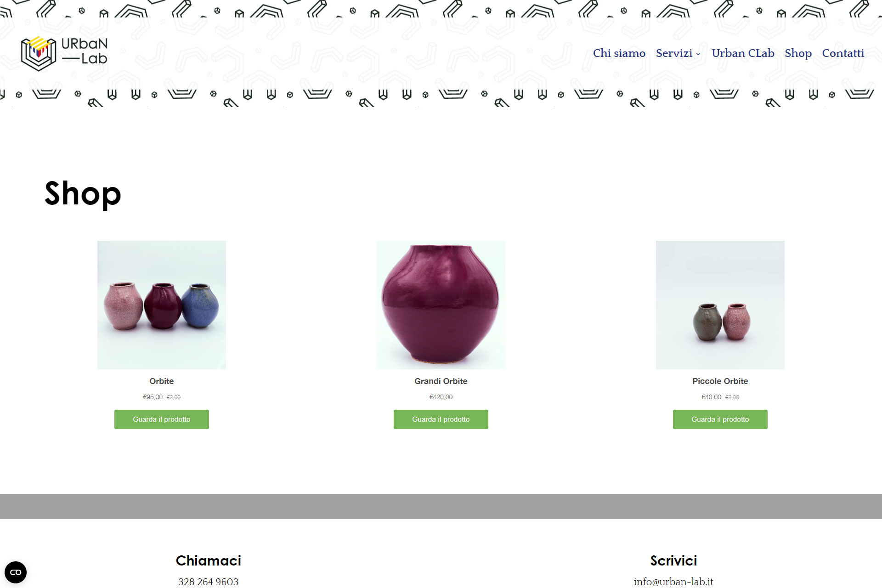The width and height of the screenshot is (882, 588).
Task: Click the €420,00 price of Grandi Orbite
Action: click(x=441, y=397)
